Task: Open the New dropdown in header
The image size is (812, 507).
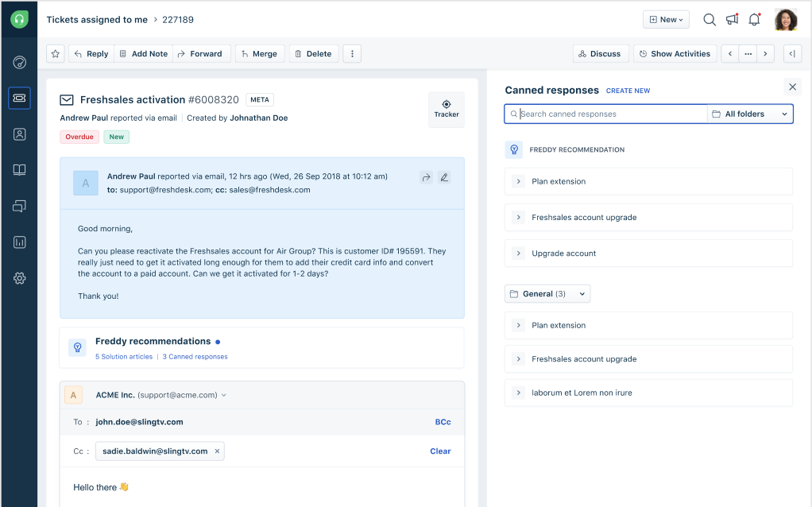Action: point(666,20)
